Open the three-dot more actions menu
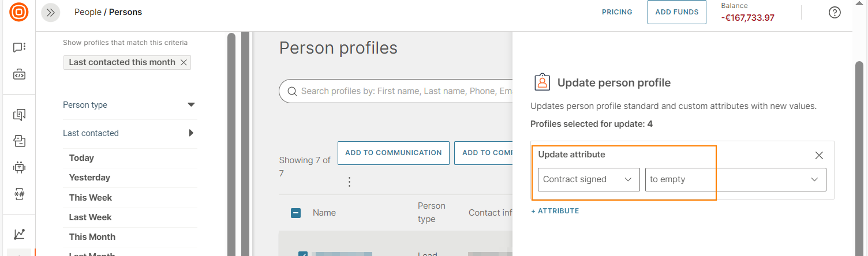868x256 pixels. click(x=349, y=182)
